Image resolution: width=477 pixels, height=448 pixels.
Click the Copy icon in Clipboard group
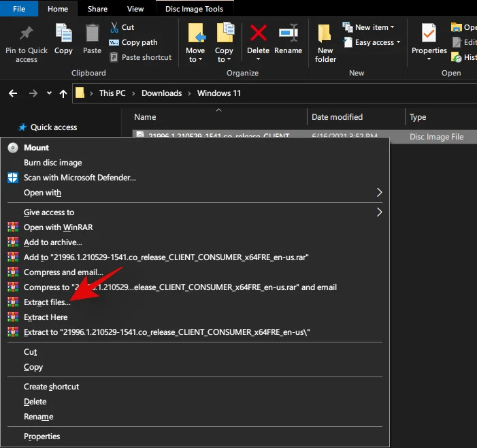tap(63, 33)
